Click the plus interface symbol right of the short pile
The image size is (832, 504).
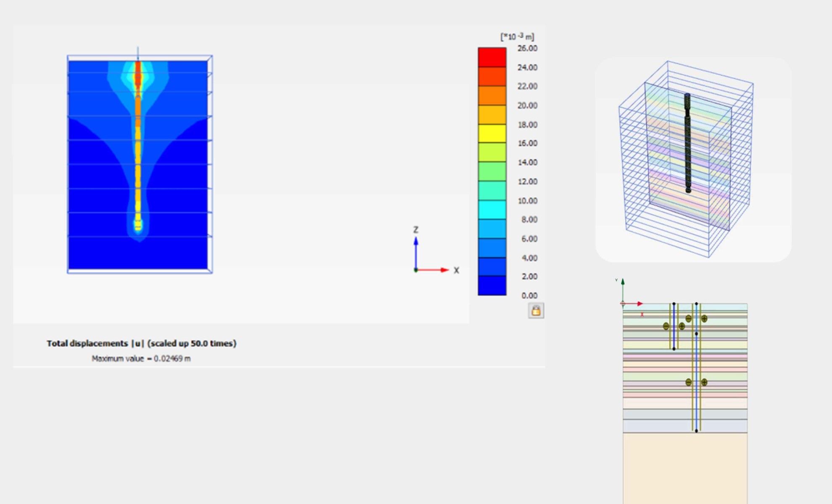[x=682, y=326]
